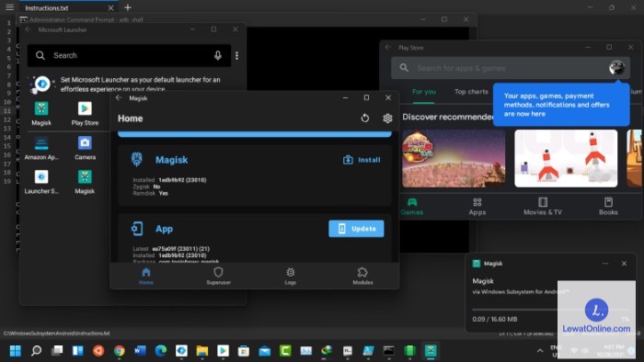Select the Home tab in Magisk

(x=146, y=276)
